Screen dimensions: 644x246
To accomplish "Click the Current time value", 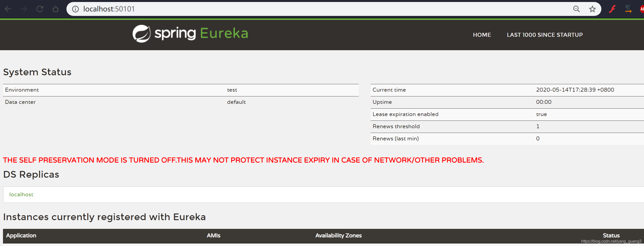I will (x=575, y=90).
